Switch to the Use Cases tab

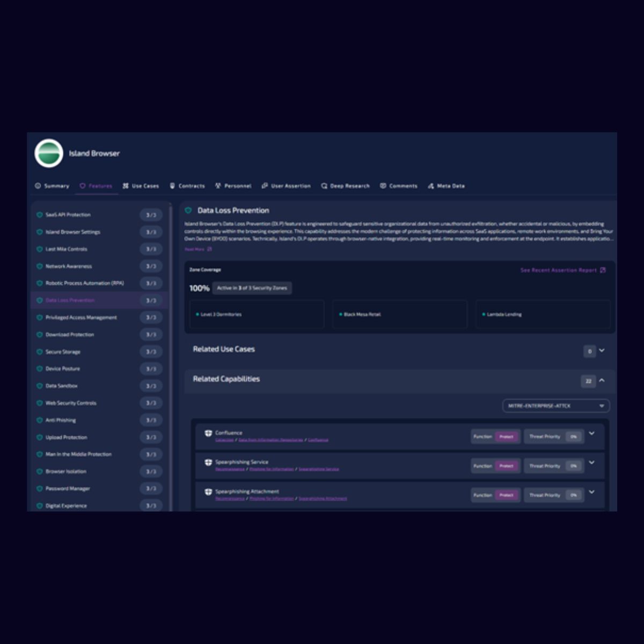(x=141, y=186)
